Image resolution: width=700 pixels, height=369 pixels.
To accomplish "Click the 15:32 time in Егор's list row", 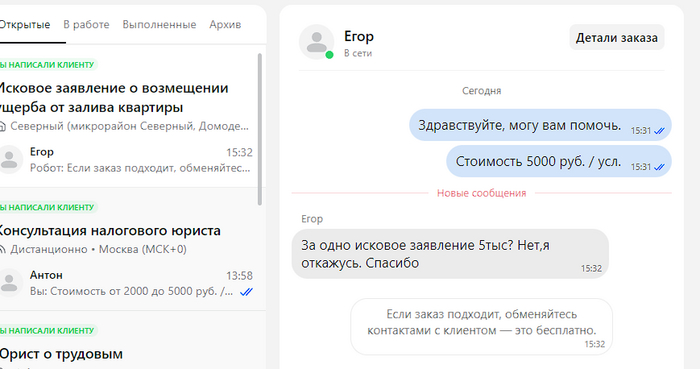I will [x=239, y=153].
